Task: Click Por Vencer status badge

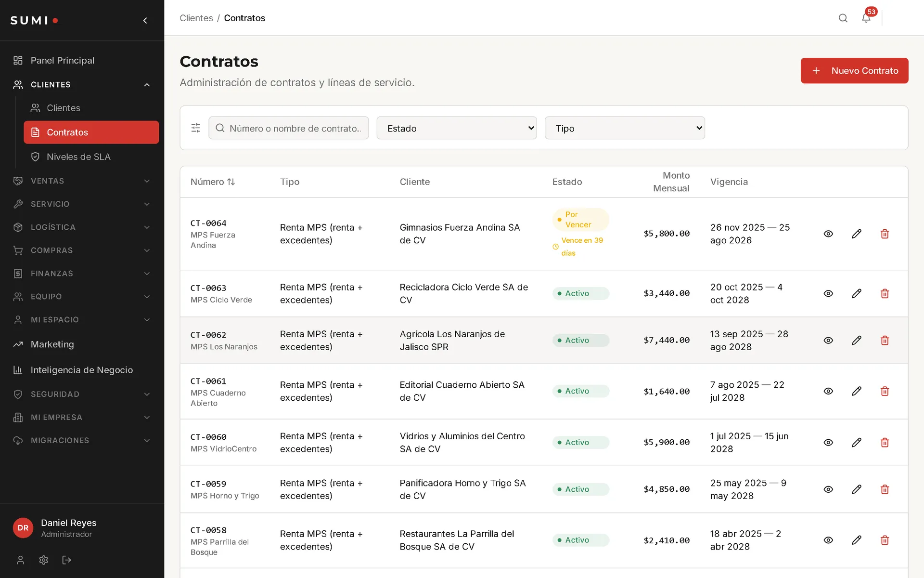Action: click(580, 220)
